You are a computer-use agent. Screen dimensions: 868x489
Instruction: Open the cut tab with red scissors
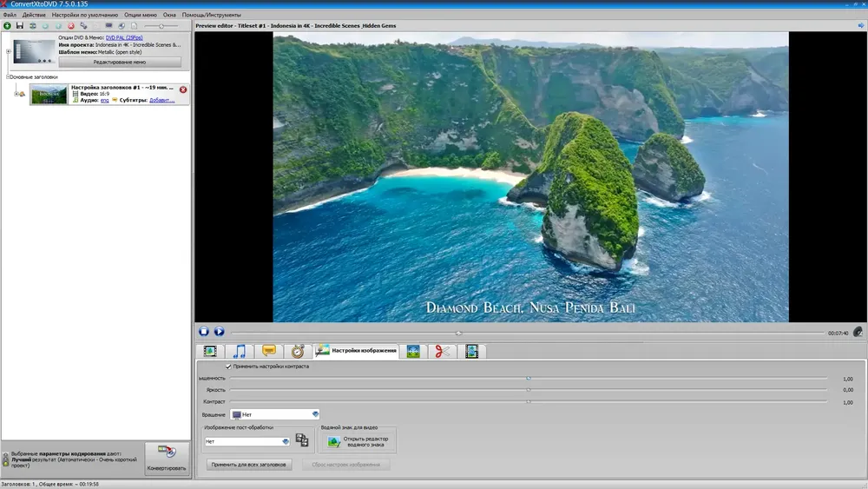[443, 351]
